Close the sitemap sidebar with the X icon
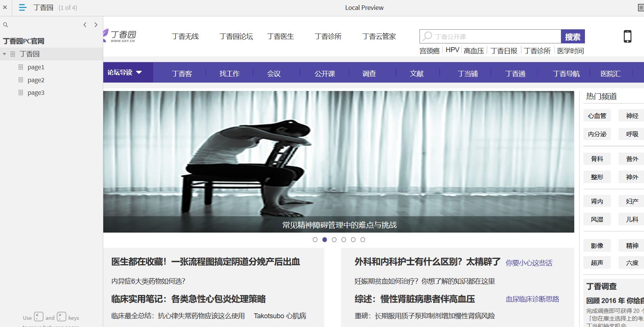 point(5,7)
